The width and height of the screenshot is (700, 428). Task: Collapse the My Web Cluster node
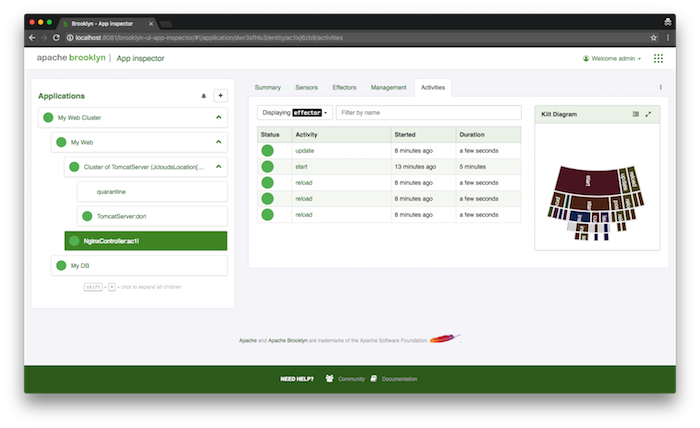point(218,118)
